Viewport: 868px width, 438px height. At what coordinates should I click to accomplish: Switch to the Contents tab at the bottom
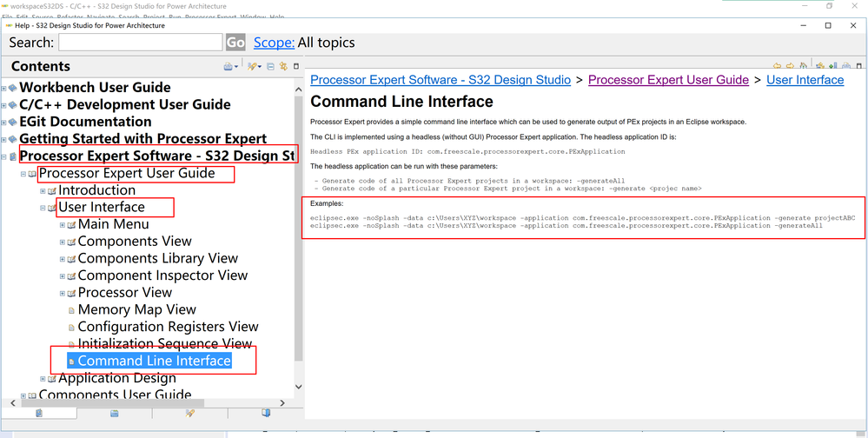39,413
